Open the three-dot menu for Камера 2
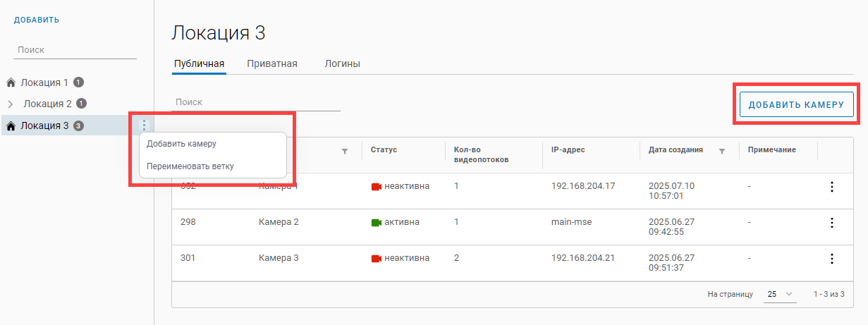This screenshot has width=868, height=325. tap(831, 223)
